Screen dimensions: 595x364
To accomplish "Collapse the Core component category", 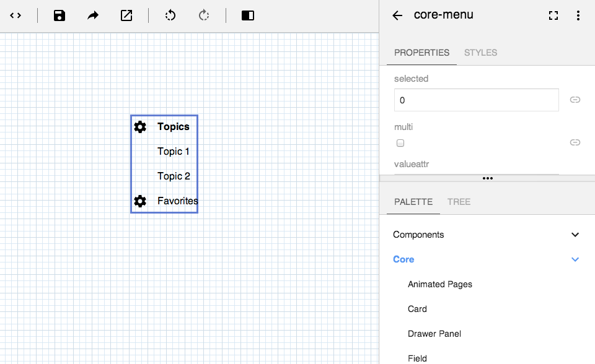I will pos(575,259).
